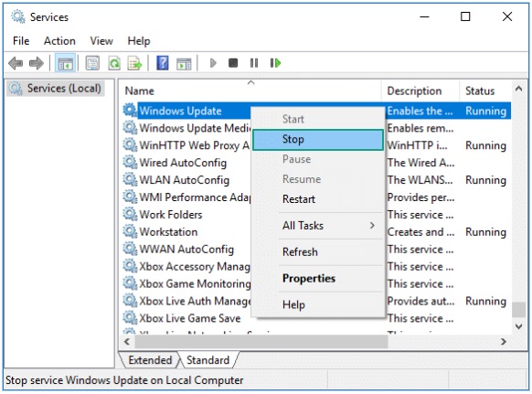Click the greyed Start context menu entry

tap(318, 119)
